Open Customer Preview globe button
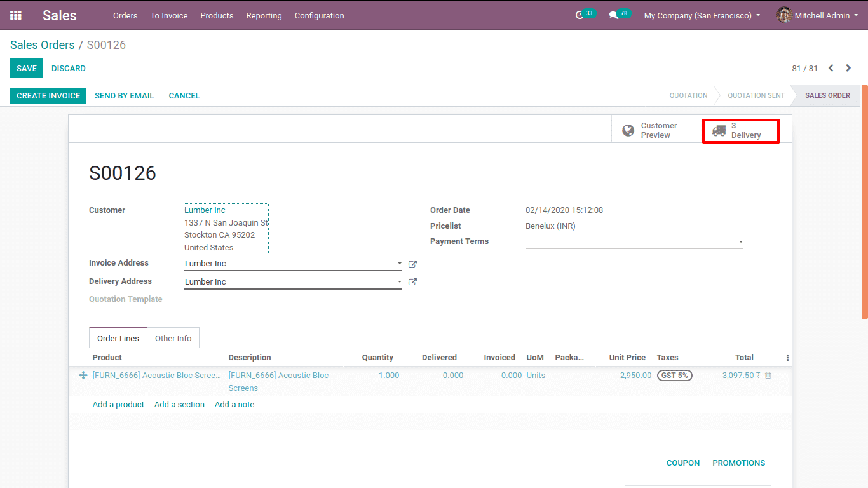The width and height of the screenshot is (868, 488). pyautogui.click(x=656, y=130)
